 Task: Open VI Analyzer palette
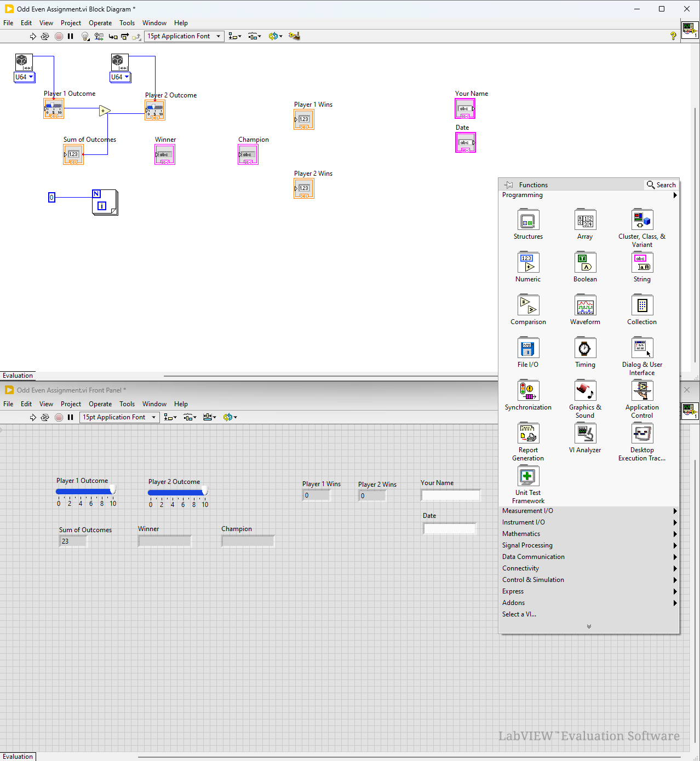coord(585,438)
